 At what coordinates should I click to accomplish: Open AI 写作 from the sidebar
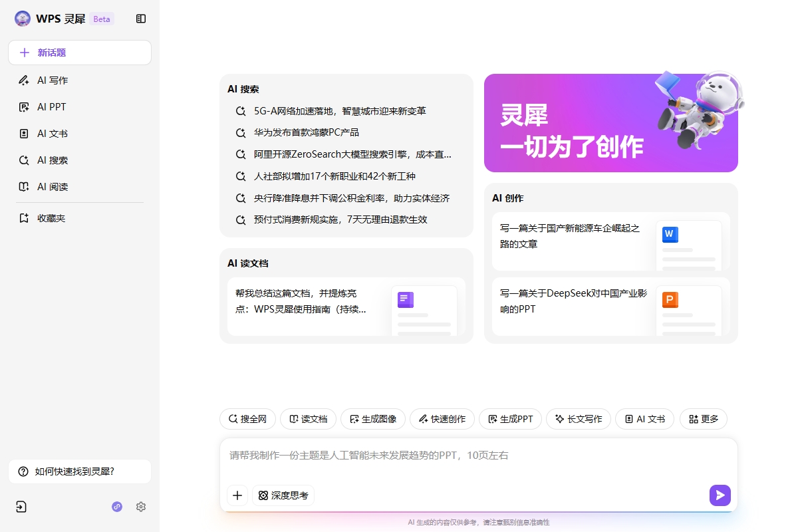pyautogui.click(x=49, y=80)
